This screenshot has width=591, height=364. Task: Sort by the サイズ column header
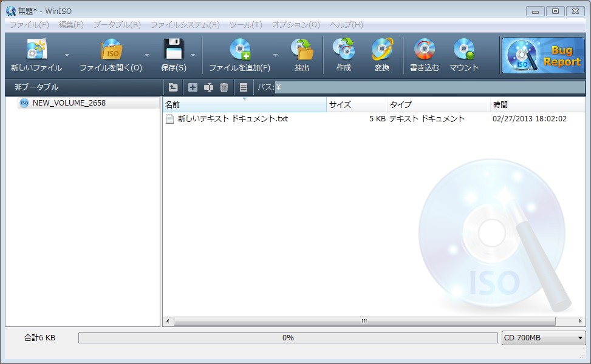click(x=357, y=104)
